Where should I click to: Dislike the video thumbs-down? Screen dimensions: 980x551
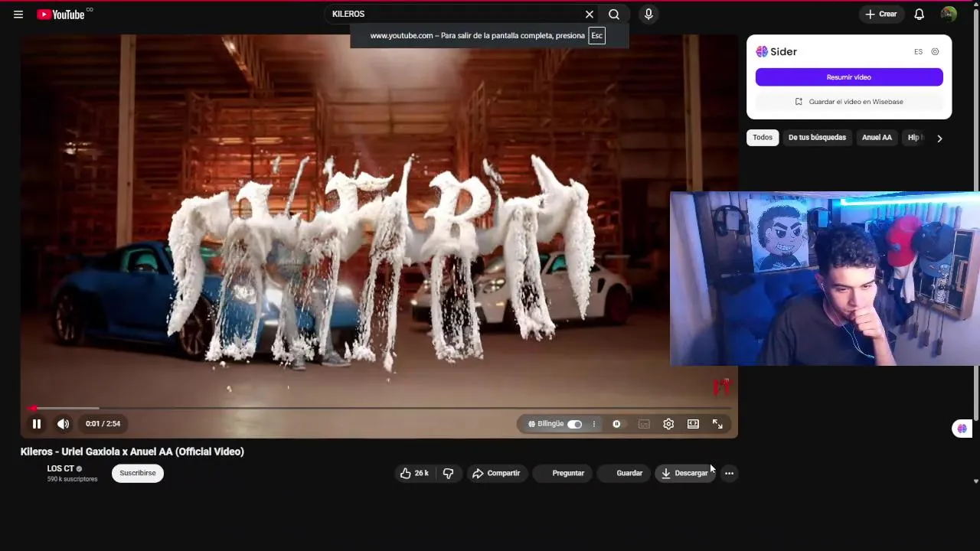click(449, 473)
